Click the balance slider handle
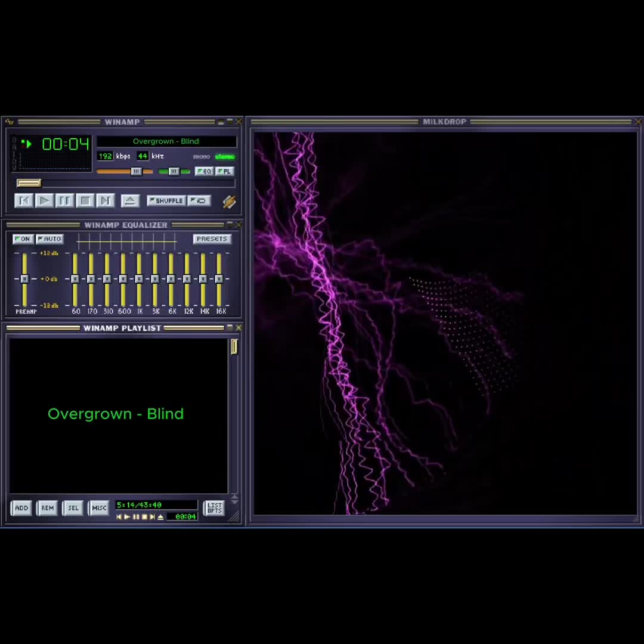The image size is (644, 644). [174, 171]
